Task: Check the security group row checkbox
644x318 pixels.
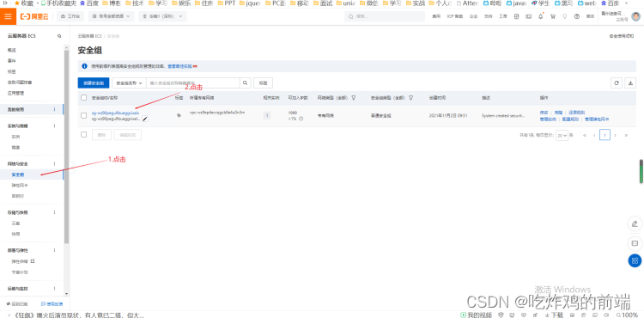Action: coord(84,116)
